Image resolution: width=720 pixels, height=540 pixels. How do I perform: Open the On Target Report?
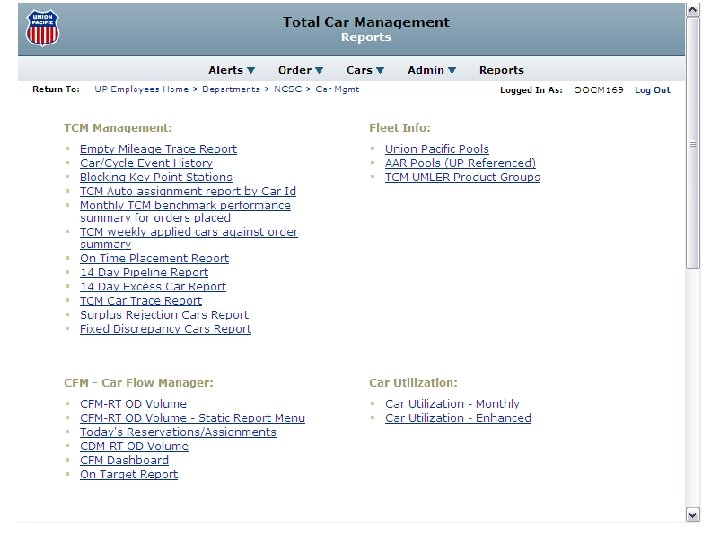tap(129, 475)
